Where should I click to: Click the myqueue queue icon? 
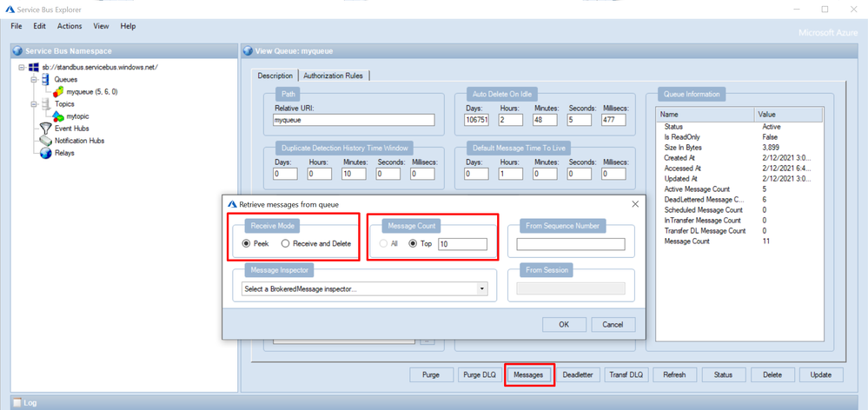click(58, 92)
